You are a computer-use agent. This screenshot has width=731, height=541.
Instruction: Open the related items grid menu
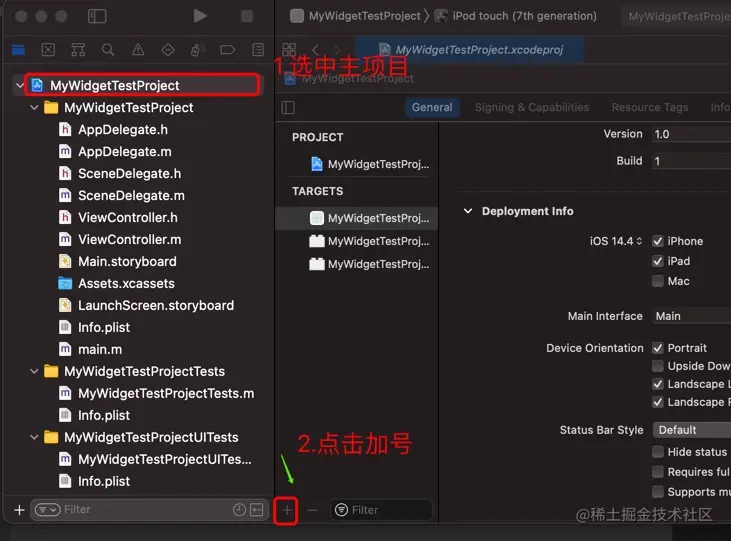[x=289, y=49]
